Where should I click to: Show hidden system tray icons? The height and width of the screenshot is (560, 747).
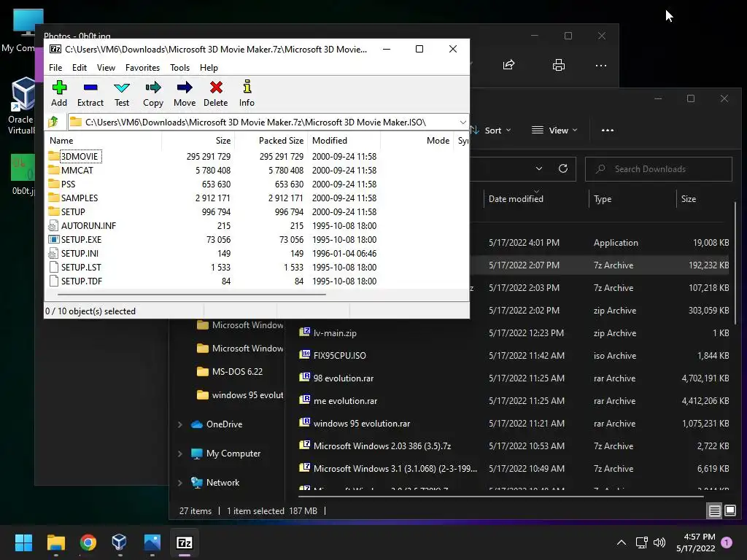coord(622,542)
